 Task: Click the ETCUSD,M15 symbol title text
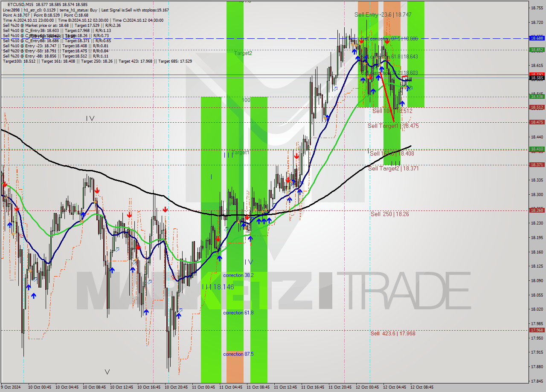click(x=21, y=4)
